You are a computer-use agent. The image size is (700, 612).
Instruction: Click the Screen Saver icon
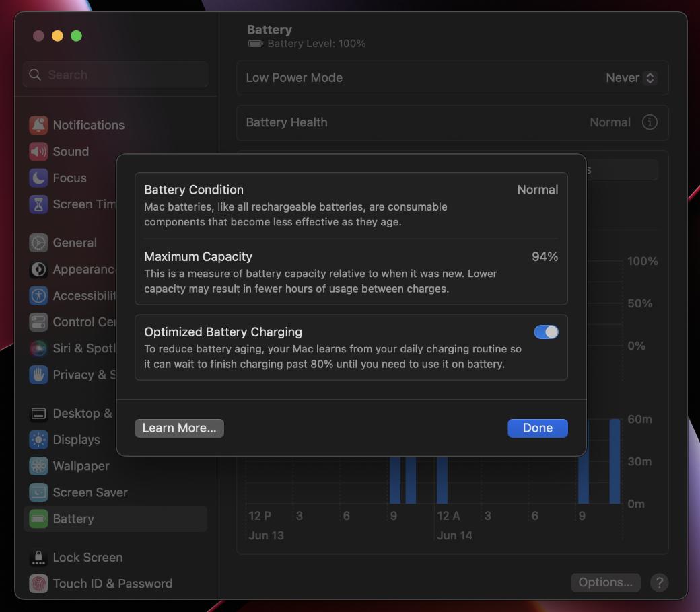click(38, 492)
